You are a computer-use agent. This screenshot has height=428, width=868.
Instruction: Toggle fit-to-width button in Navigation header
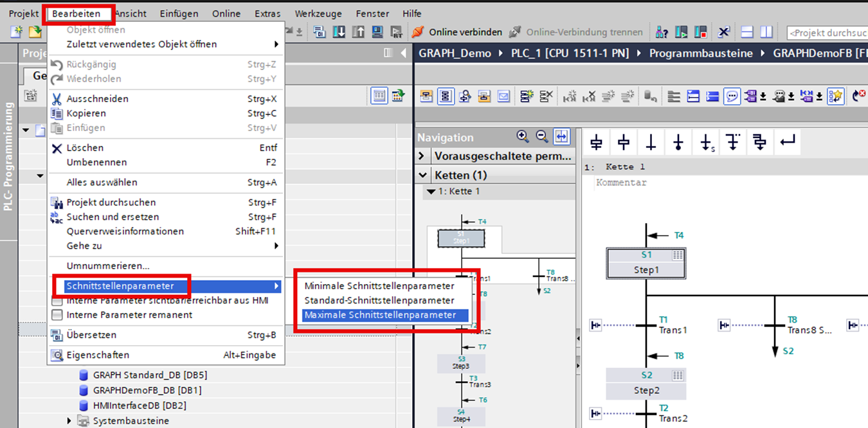561,136
